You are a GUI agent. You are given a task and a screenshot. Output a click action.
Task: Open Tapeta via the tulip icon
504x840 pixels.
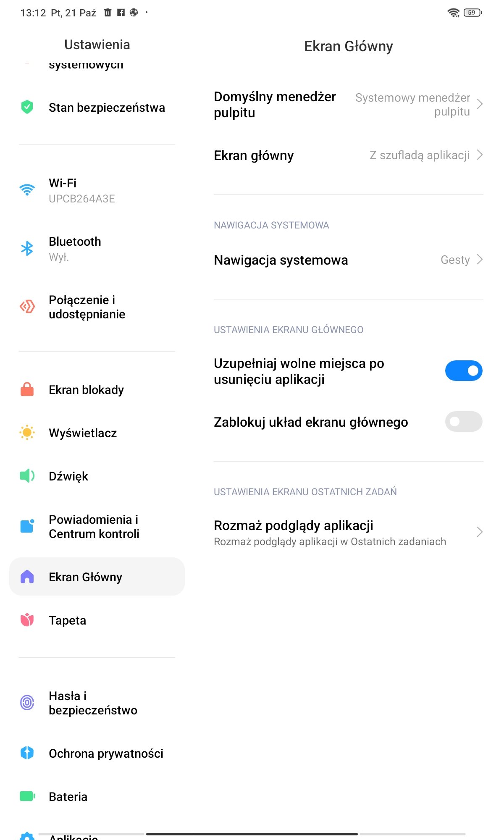tap(27, 620)
